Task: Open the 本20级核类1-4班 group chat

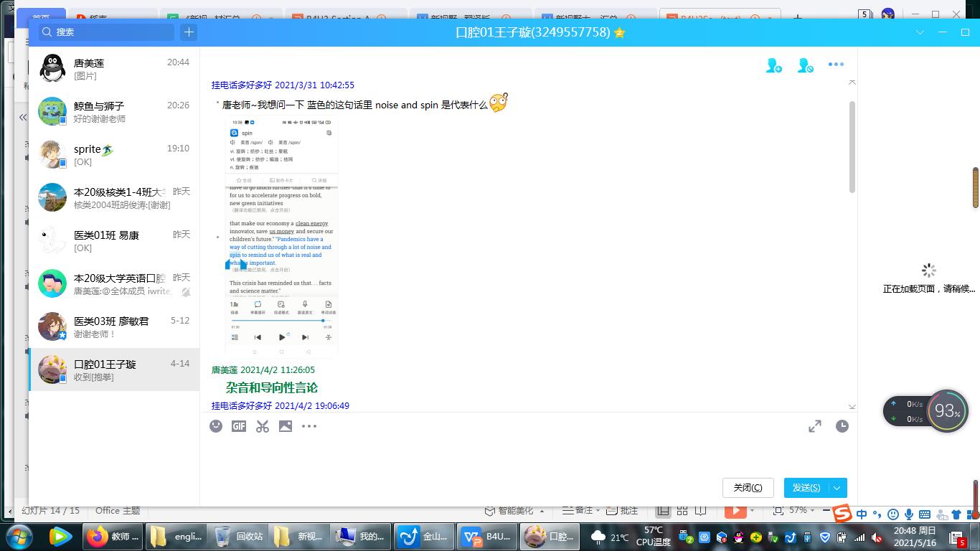Action: click(114, 198)
